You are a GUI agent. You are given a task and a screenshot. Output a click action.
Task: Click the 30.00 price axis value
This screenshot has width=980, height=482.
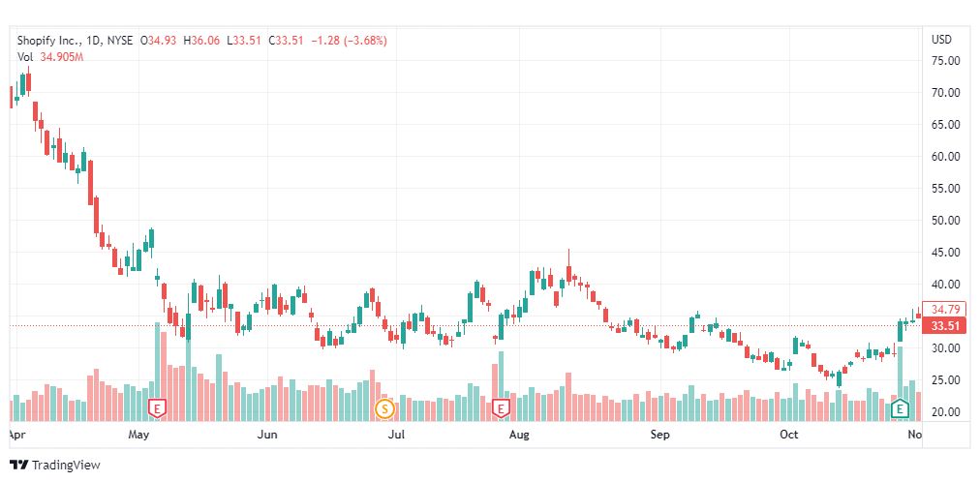click(946, 347)
